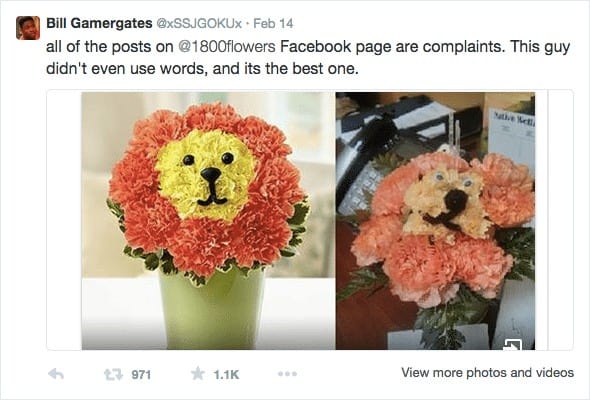Click the white margin beside the photos

coord(64,221)
